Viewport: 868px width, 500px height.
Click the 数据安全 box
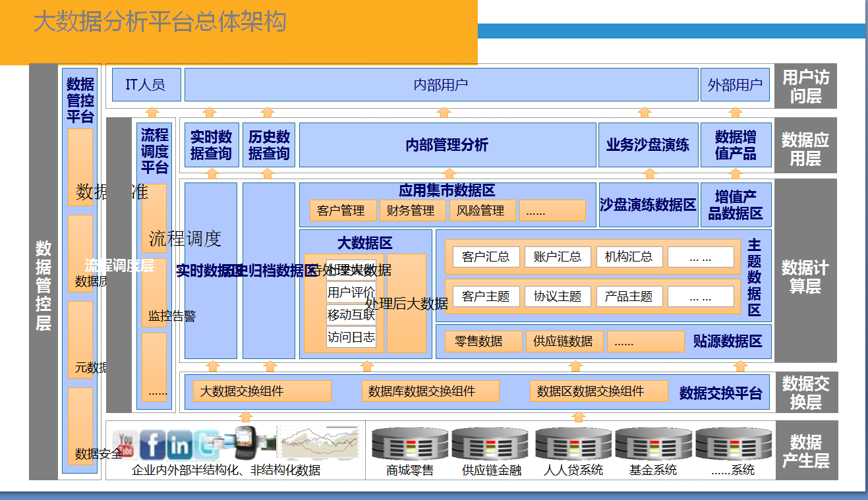(80, 426)
